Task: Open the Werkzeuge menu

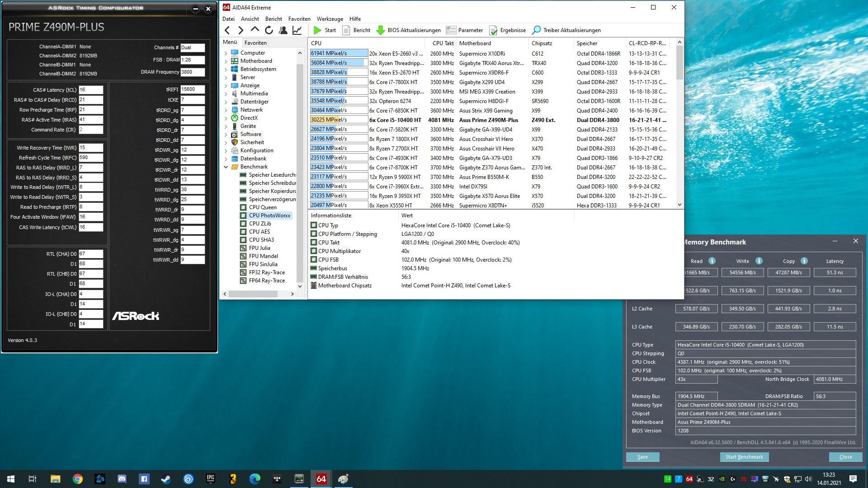Action: point(330,19)
